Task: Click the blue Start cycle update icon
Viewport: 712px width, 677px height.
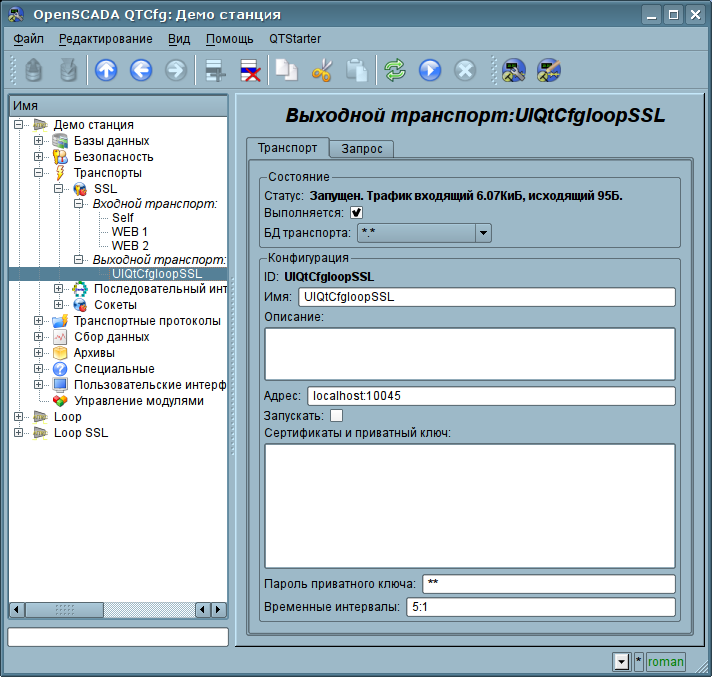Action: (430, 70)
